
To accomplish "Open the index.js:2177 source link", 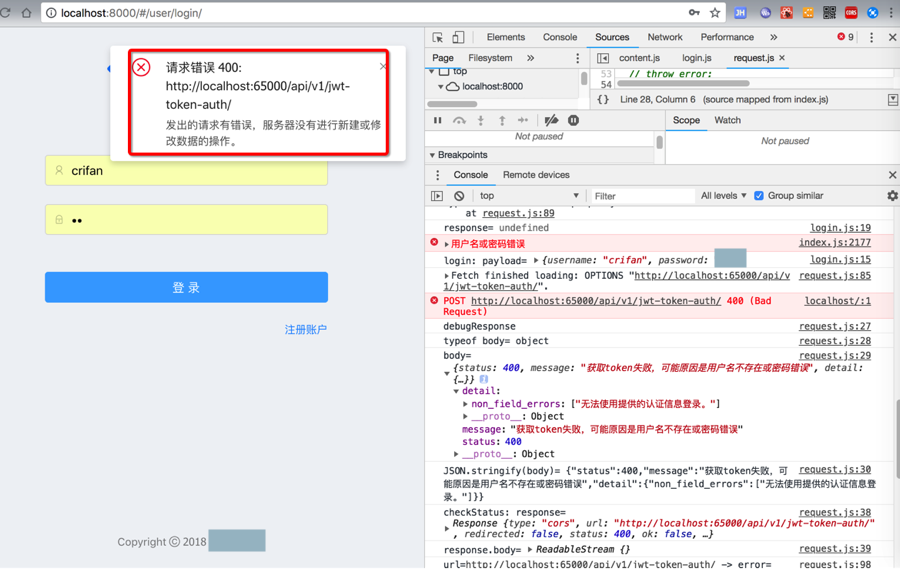I will pyautogui.click(x=835, y=242).
